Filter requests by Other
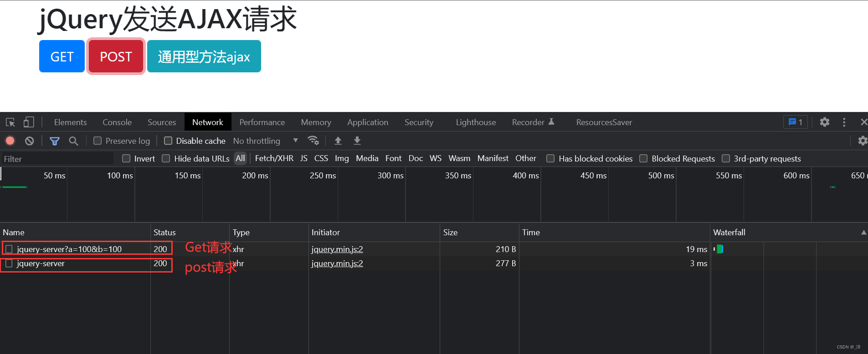Viewport: 868px width, 354px height. click(x=526, y=158)
